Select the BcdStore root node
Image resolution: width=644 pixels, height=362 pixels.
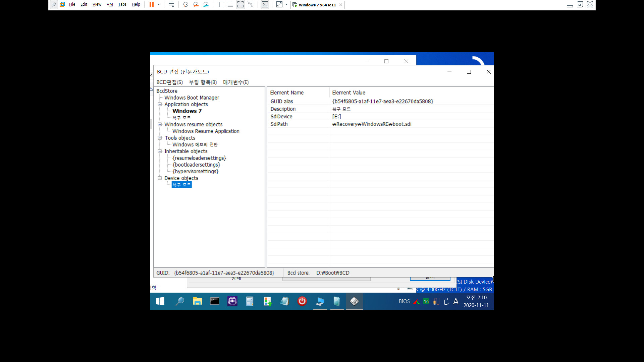pyautogui.click(x=167, y=91)
